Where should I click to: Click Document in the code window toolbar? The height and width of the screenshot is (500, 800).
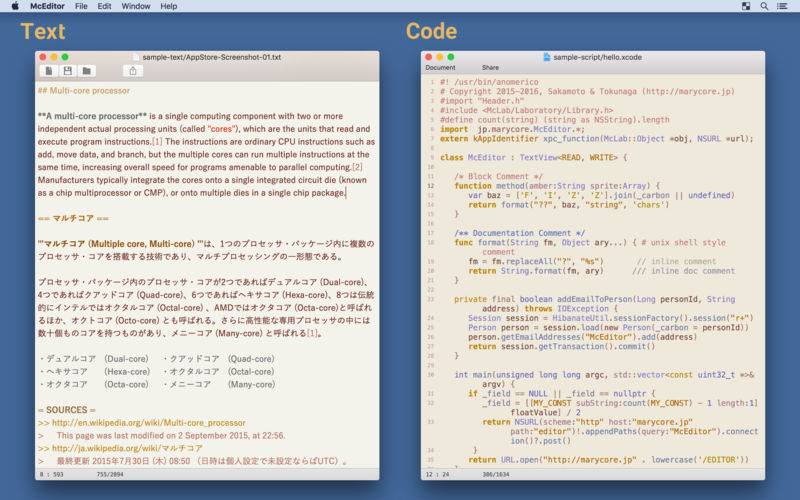(x=440, y=67)
